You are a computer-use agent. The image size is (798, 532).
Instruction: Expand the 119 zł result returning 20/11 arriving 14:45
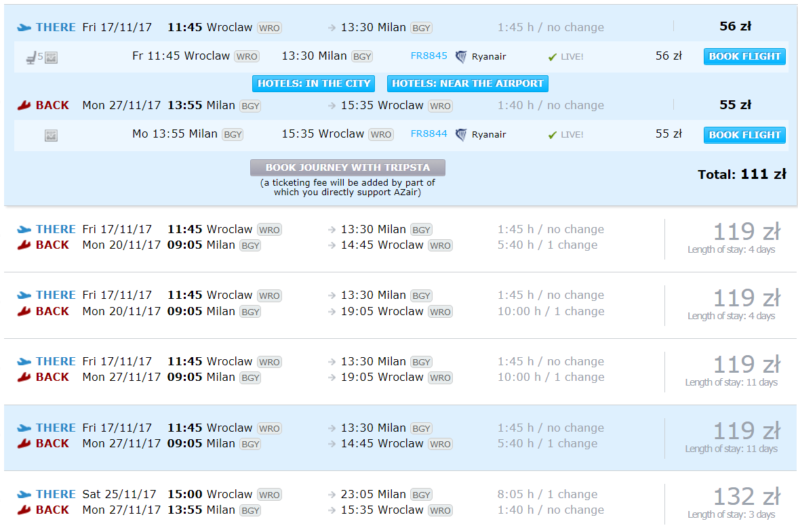400,239
